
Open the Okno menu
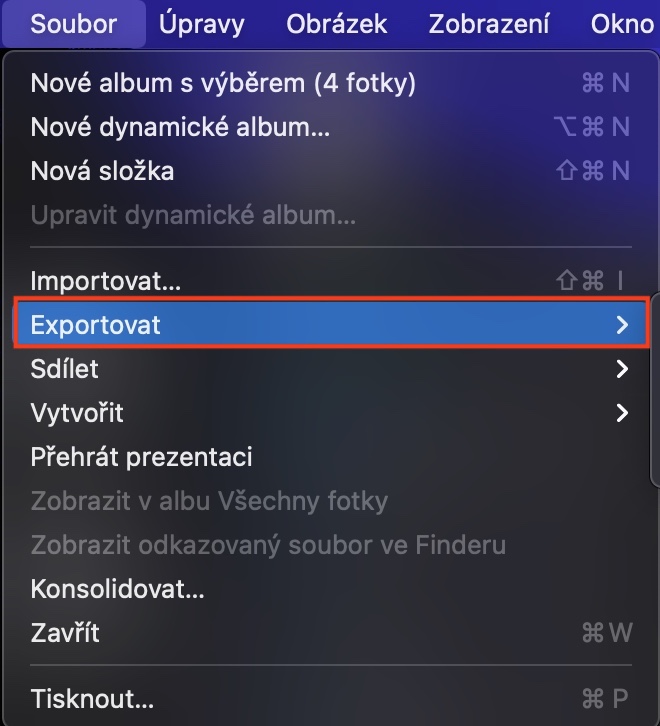(x=622, y=24)
